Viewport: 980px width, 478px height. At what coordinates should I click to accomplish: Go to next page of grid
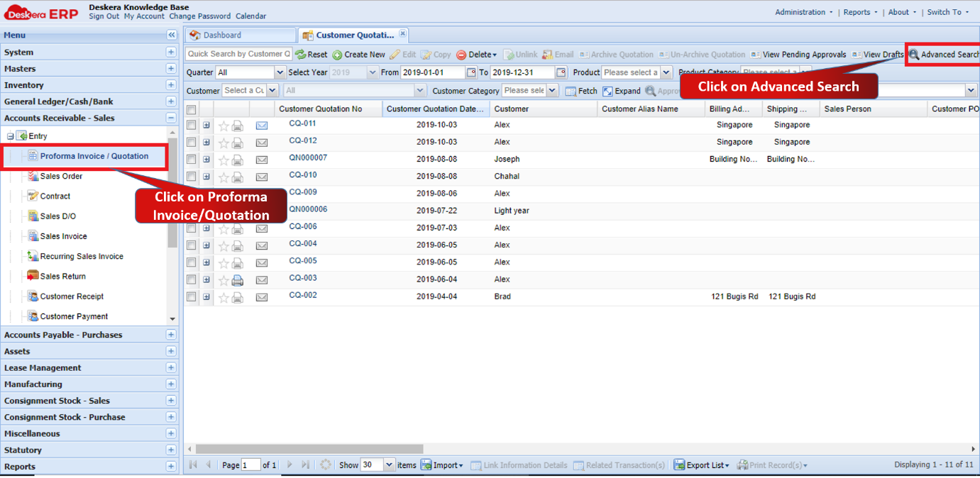pyautogui.click(x=290, y=465)
